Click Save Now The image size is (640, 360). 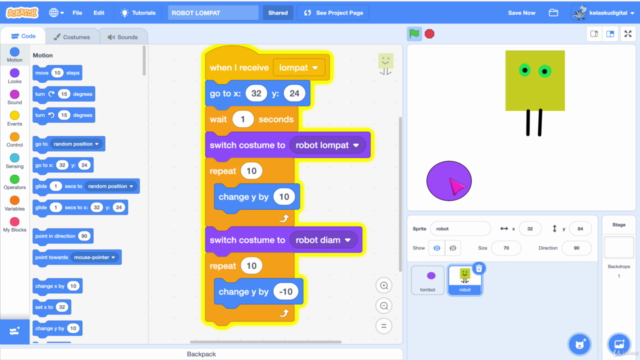[x=521, y=13]
